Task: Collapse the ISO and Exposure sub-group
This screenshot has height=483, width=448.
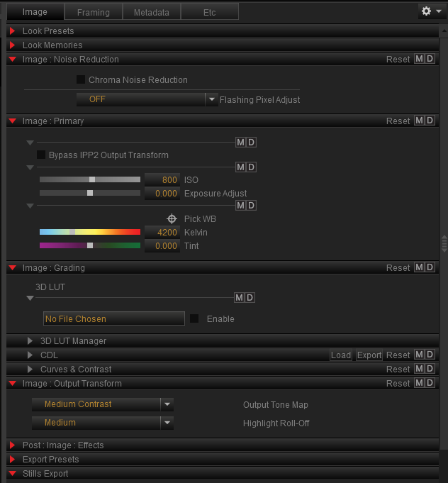Action: (x=30, y=167)
